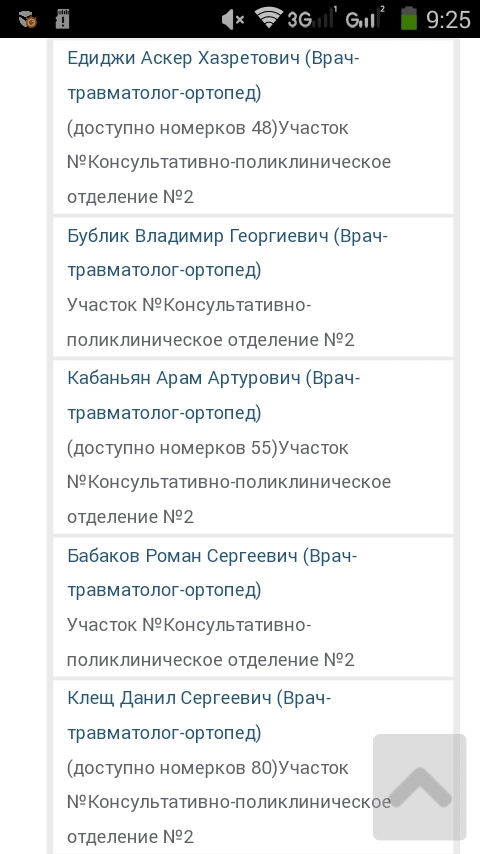This screenshot has width=480, height=854.
Task: Tap Едиджи's отделение №2 line
Action: (130, 197)
